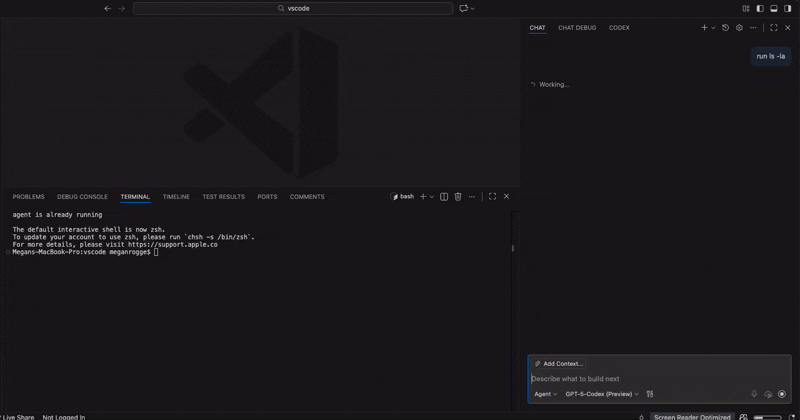Show chat history
Viewport: 800px width, 420px height.
click(x=725, y=28)
